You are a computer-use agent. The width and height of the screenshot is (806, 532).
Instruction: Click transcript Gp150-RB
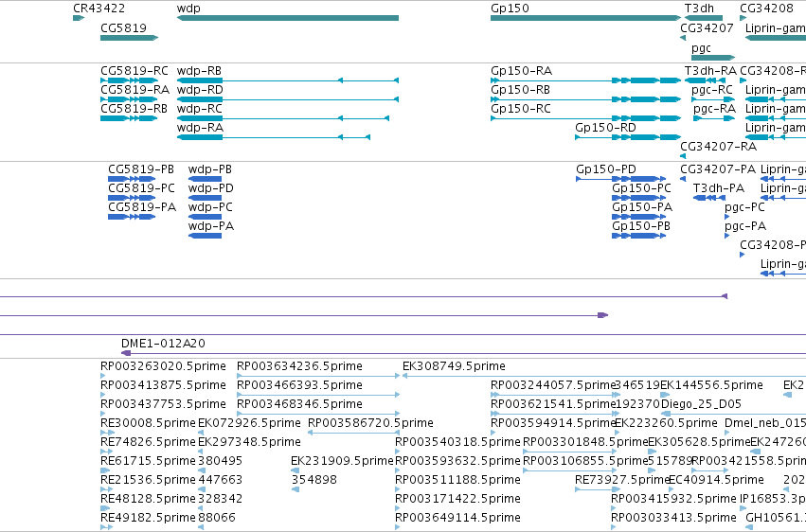coord(586,99)
